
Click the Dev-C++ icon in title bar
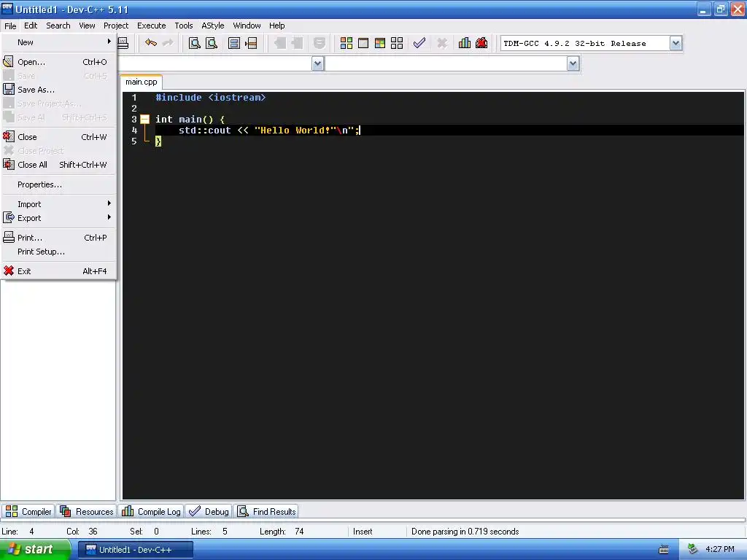[7, 9]
